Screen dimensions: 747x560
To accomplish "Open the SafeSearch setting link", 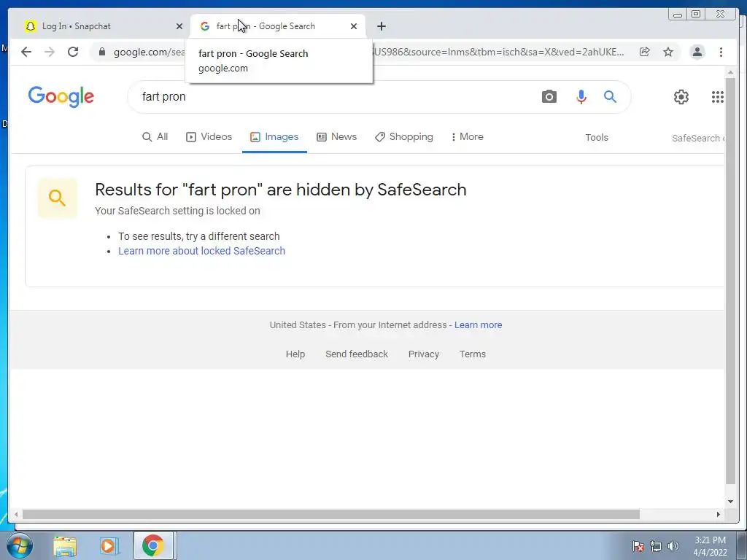I will (698, 138).
